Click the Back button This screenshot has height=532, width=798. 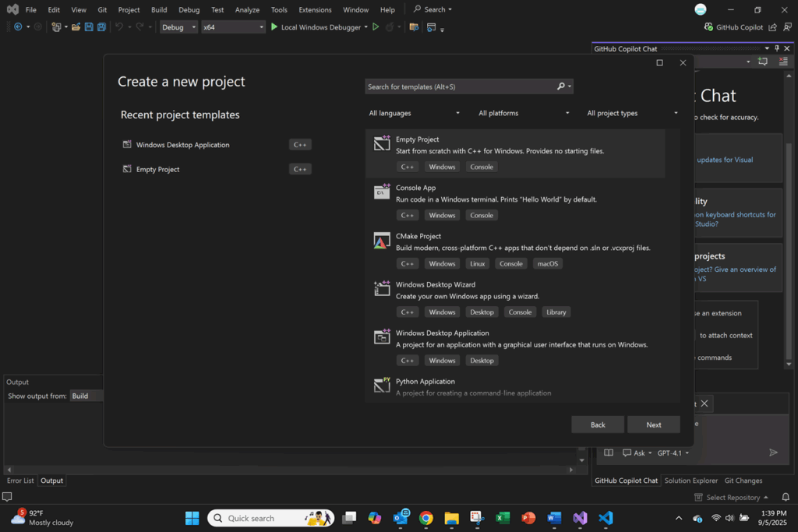pyautogui.click(x=598, y=425)
